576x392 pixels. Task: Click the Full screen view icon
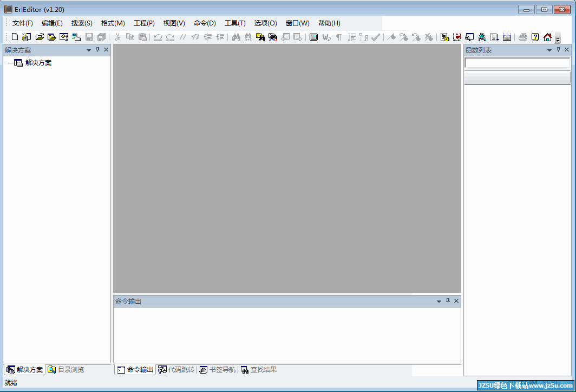[x=314, y=37]
